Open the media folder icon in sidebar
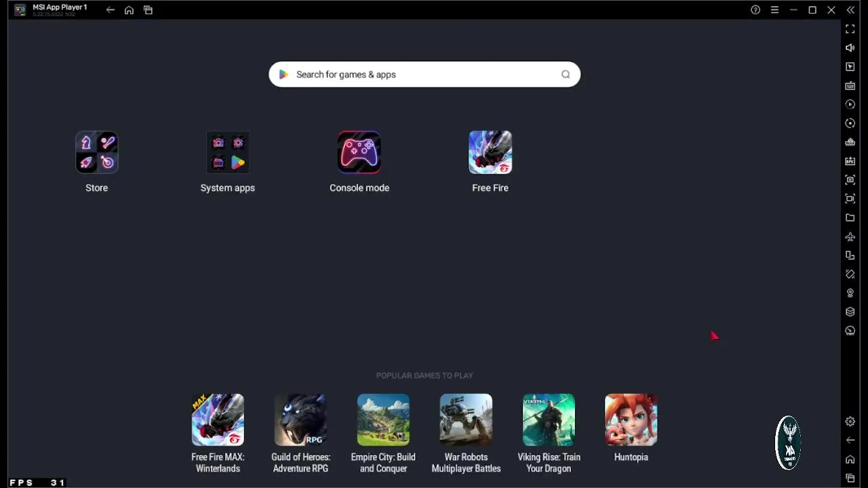Screen dimensions: 868x488 [850, 218]
